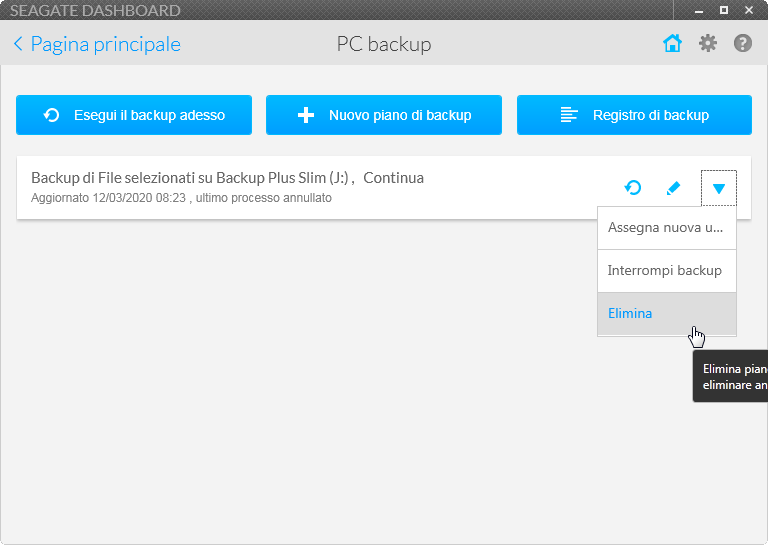768x545 pixels.
Task: Maximize the Seagate Dashboard window
Action: click(x=723, y=11)
